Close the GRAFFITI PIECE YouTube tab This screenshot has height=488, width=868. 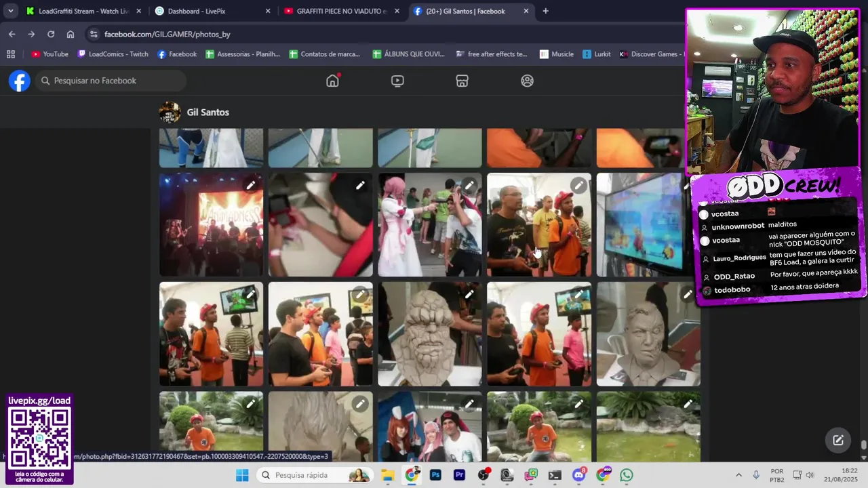click(397, 11)
